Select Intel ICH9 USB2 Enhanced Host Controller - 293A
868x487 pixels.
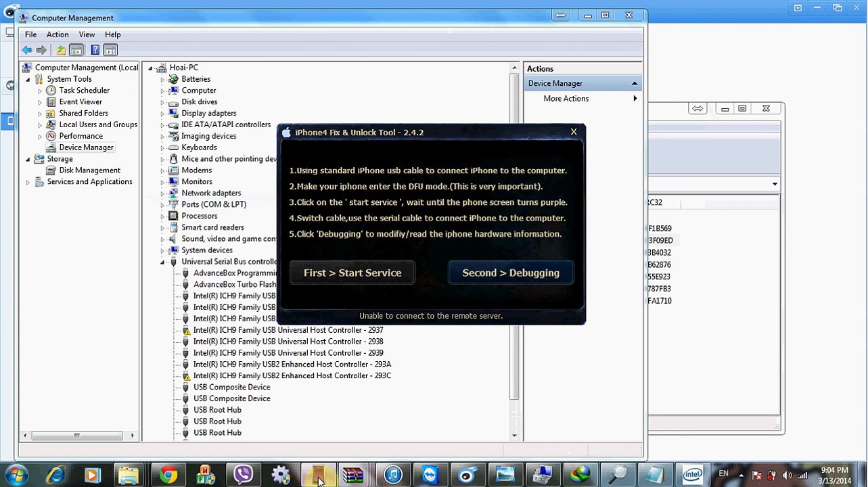pyautogui.click(x=292, y=364)
